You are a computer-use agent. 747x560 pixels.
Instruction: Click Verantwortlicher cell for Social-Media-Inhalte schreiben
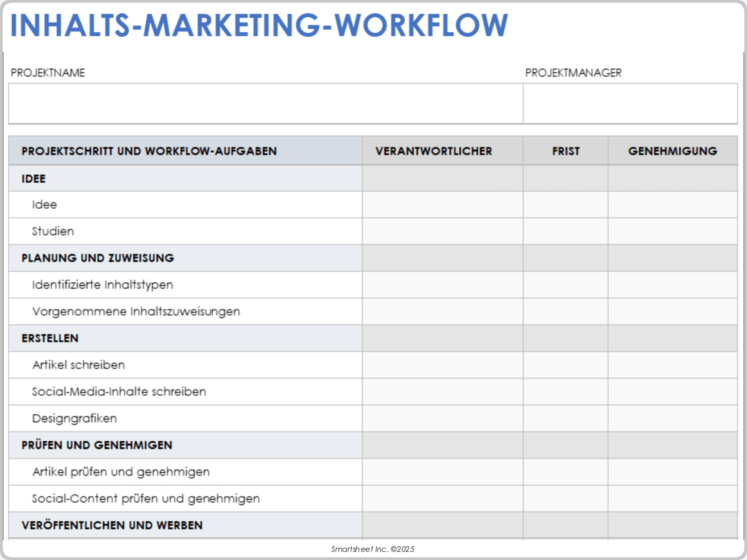click(443, 392)
